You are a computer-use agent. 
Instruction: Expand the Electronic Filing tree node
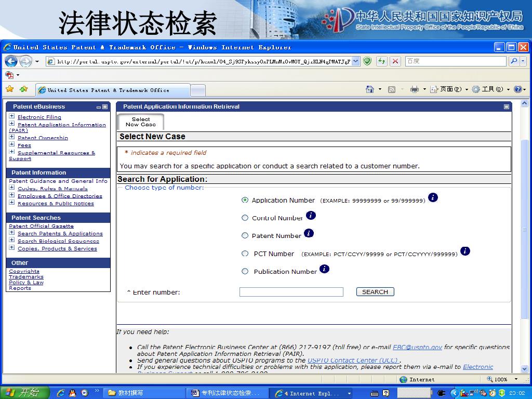pos(12,116)
